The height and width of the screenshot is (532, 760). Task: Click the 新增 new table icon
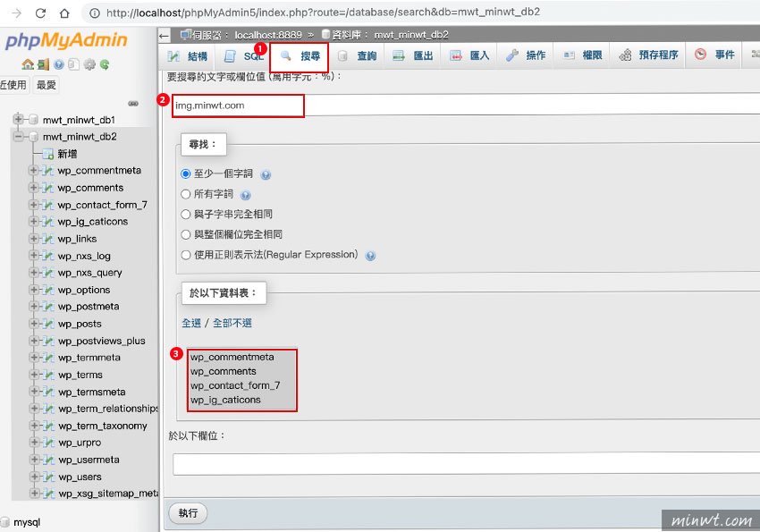[x=48, y=154]
